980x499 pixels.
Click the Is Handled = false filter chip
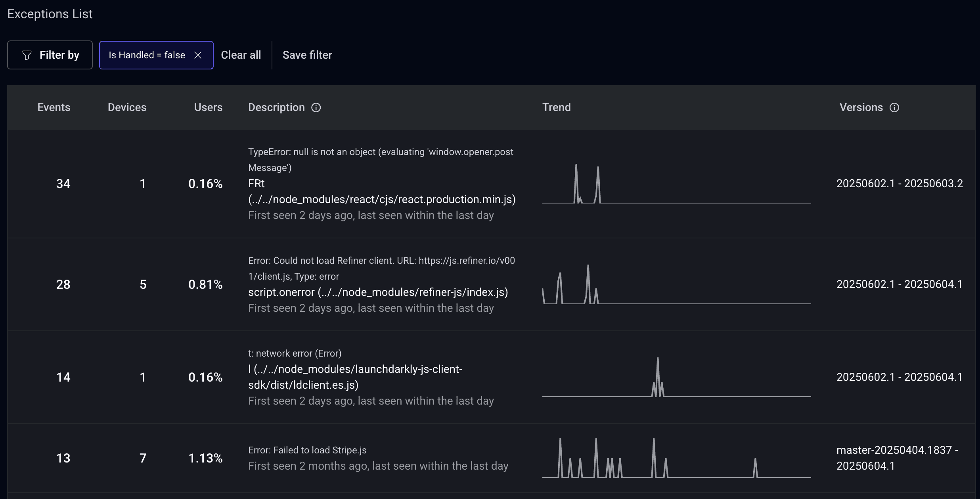[156, 55]
